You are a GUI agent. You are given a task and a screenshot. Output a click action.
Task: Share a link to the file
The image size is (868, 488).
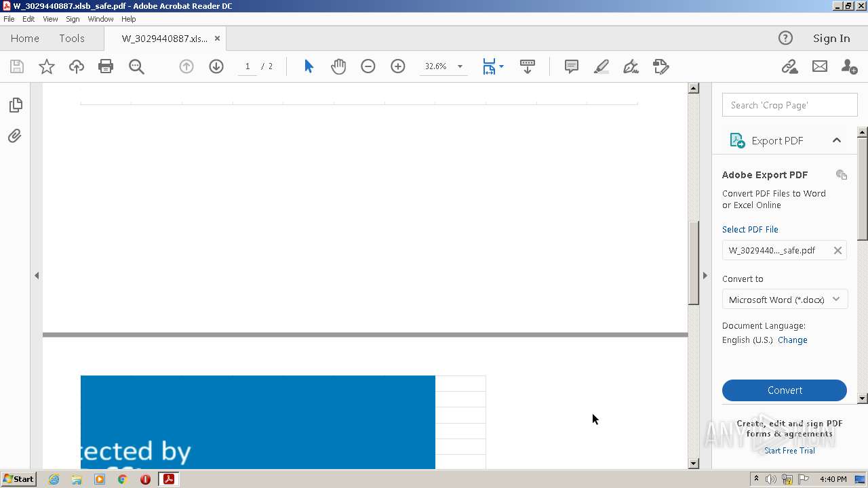point(789,66)
